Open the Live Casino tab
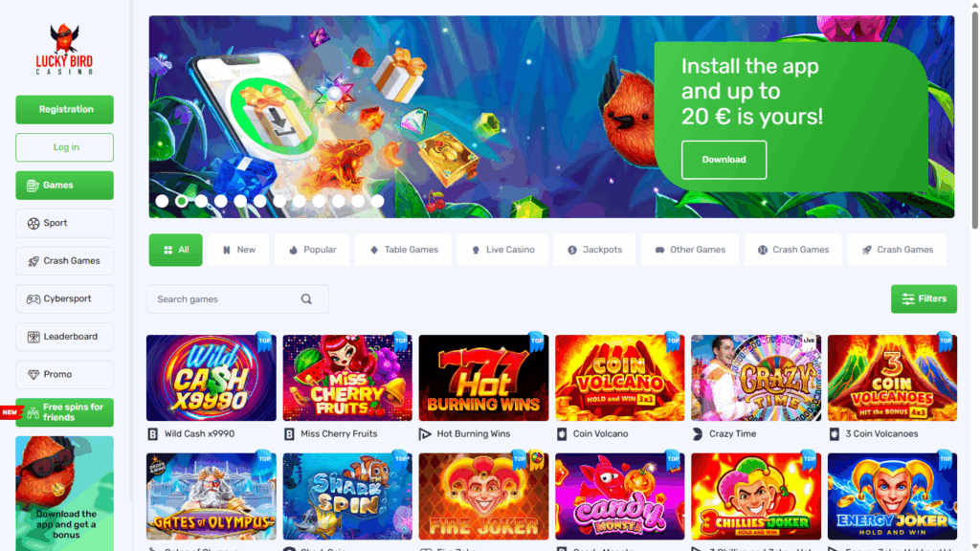Viewport: 980px width, 551px height. (x=502, y=250)
